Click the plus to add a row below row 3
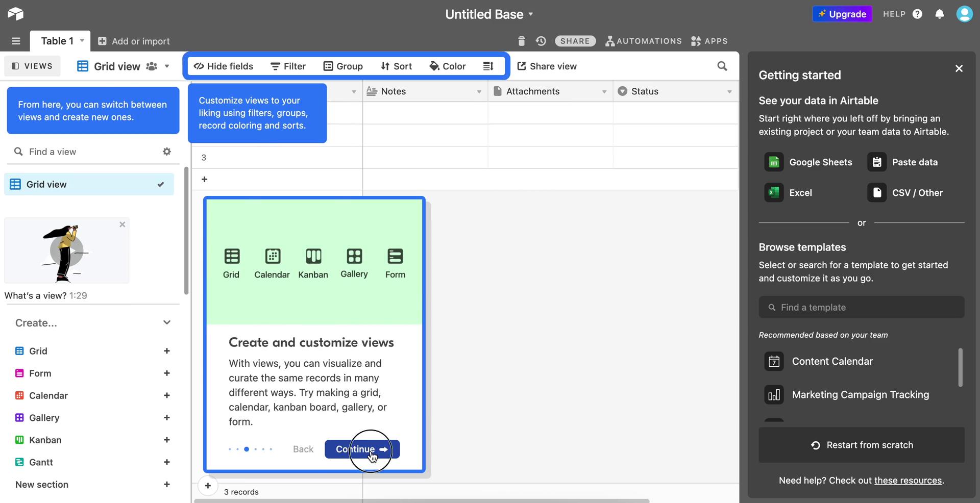 (x=204, y=179)
